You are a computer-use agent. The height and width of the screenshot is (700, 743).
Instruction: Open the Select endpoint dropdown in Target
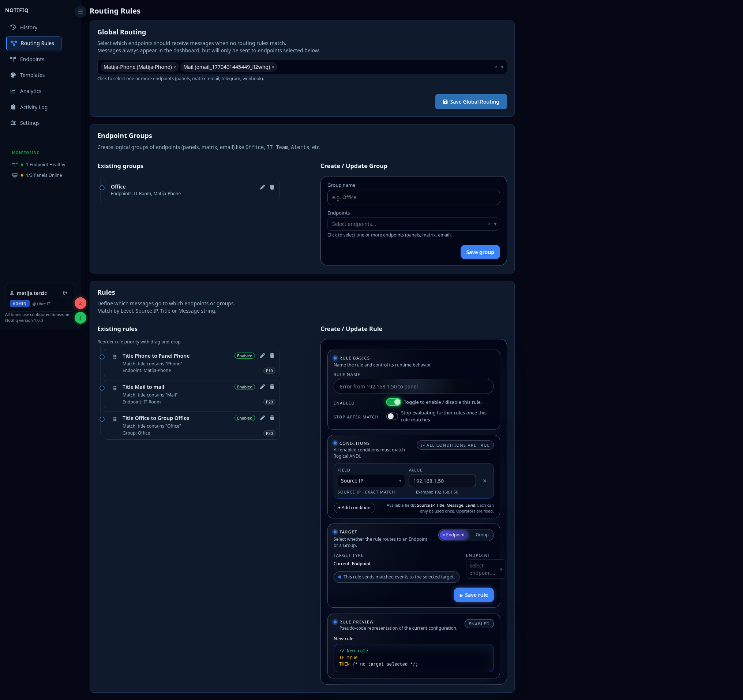[x=485, y=569]
